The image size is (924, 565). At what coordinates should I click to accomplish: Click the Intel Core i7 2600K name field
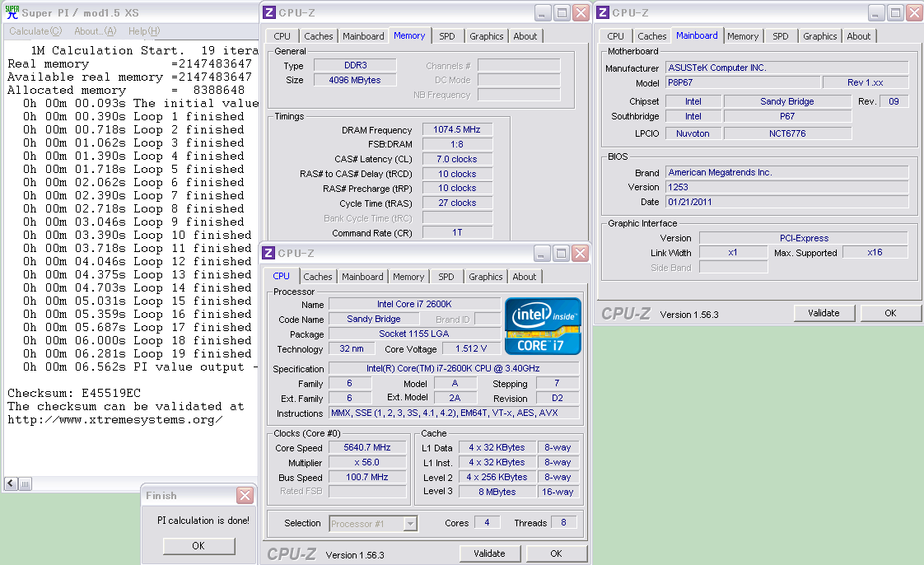pos(414,304)
